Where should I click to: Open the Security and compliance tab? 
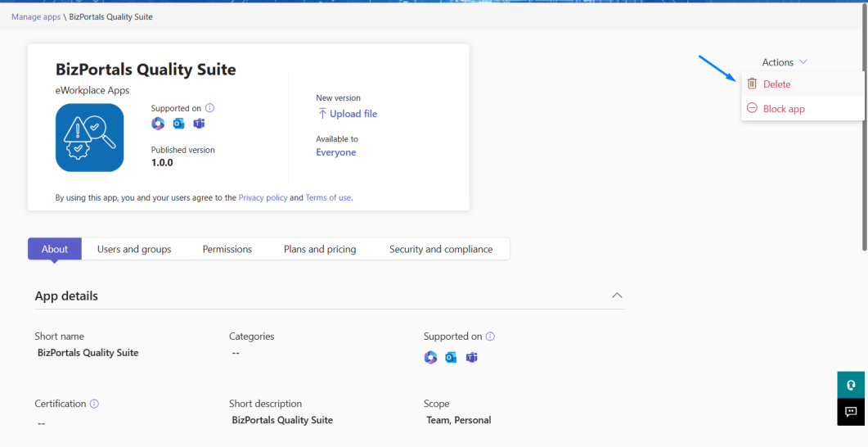[x=441, y=249]
